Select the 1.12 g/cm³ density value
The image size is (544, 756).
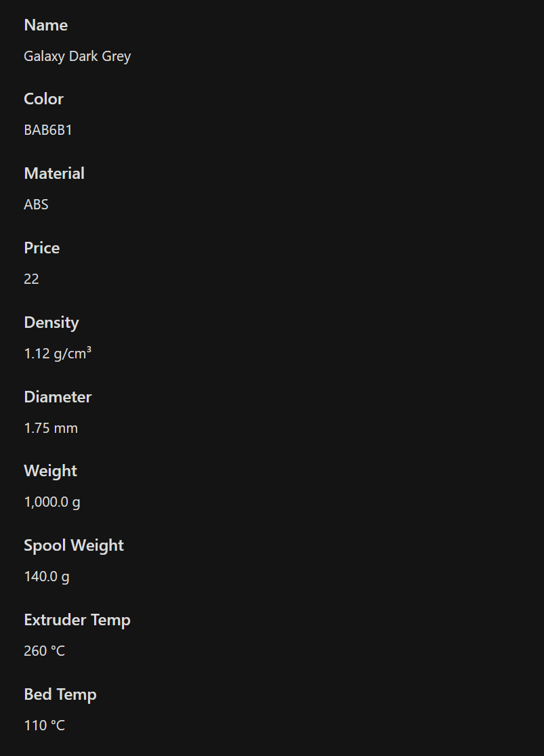point(58,354)
